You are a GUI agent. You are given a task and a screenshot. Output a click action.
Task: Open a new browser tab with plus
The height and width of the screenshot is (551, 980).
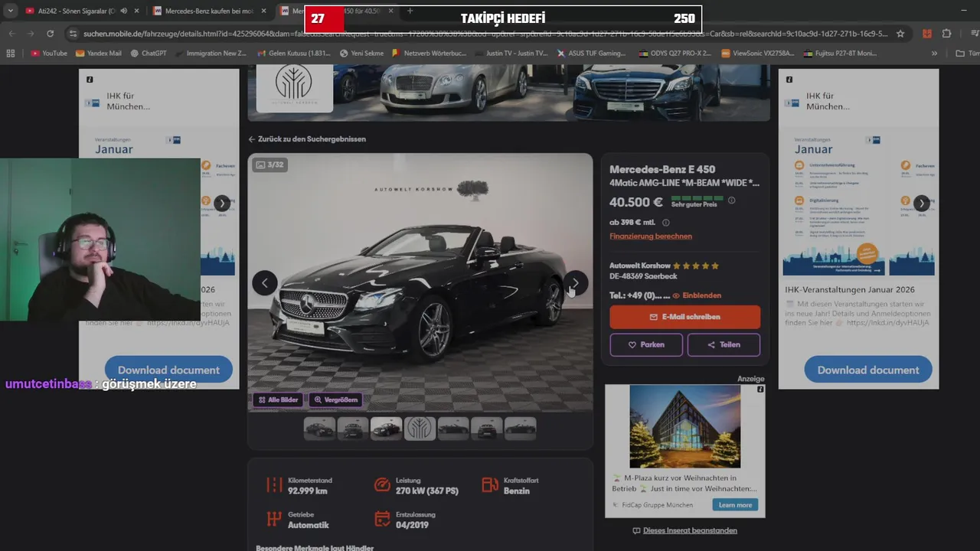click(x=410, y=11)
